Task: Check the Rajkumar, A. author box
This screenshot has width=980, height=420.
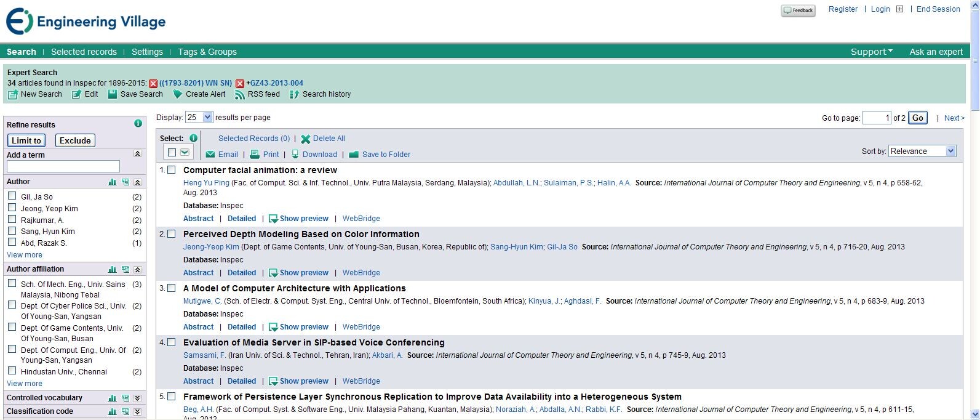Action: point(12,219)
